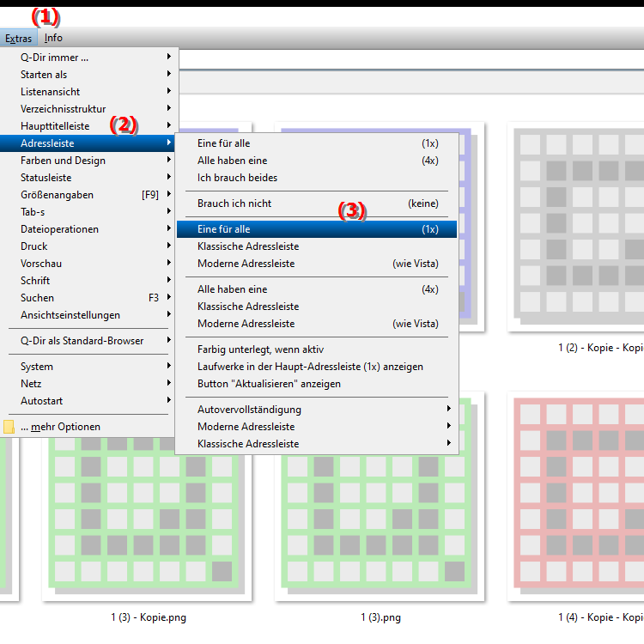Select Klassische Adressleiste under Eine für alle
The image size is (644, 644).
(x=317, y=246)
